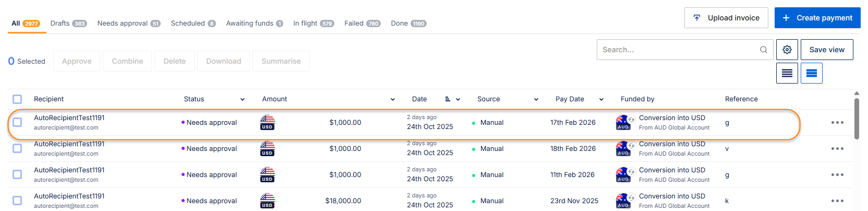Expand the Source column filter

coord(536,99)
